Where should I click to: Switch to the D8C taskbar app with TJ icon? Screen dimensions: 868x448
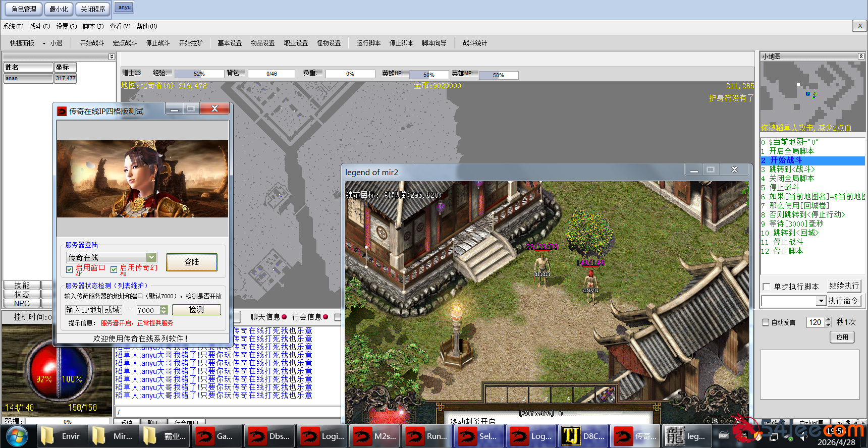583,436
